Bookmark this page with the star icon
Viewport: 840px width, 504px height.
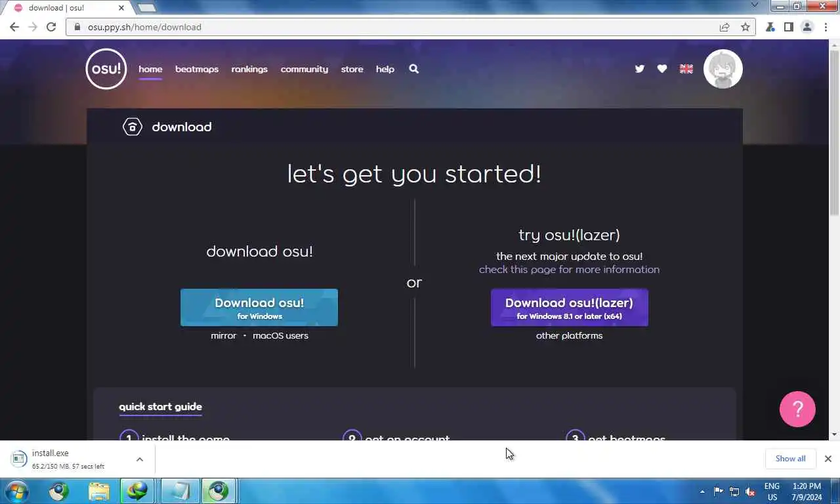pyautogui.click(x=745, y=27)
